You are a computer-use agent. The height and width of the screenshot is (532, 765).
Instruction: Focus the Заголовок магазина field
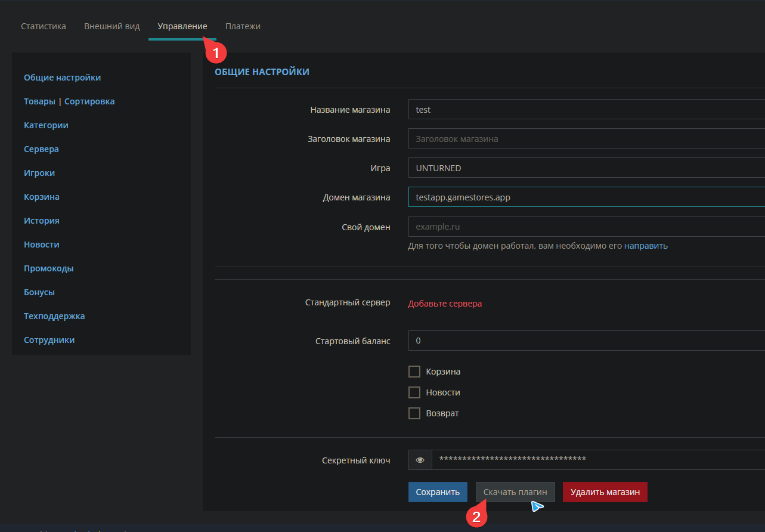click(587, 139)
